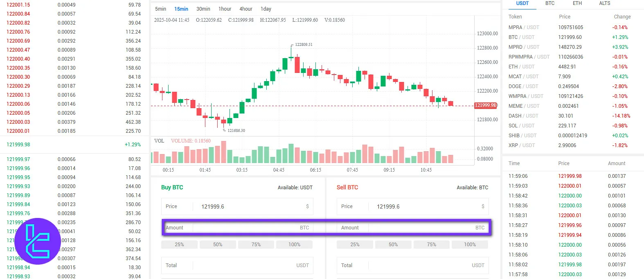The image size is (644, 279).
Task: Open the ETH market tab
Action: tap(577, 3)
